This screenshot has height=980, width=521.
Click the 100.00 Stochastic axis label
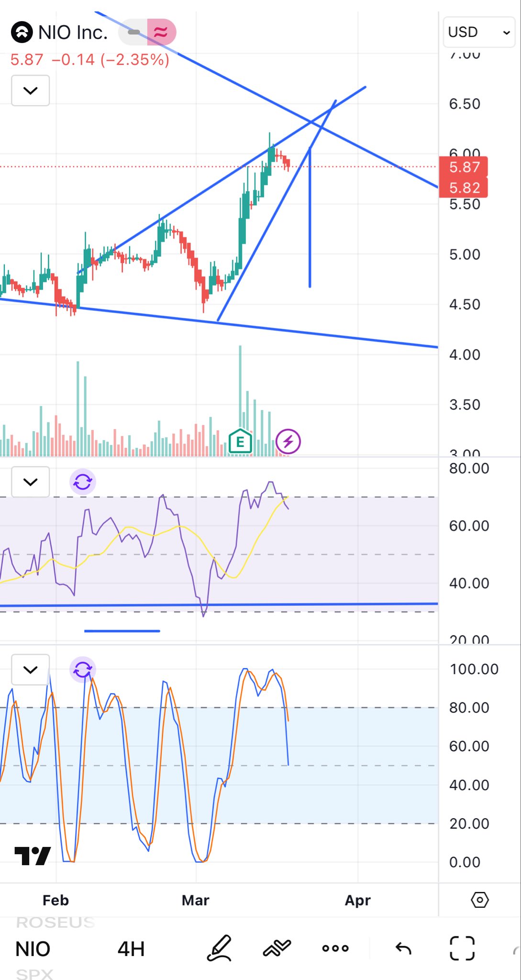click(x=474, y=669)
